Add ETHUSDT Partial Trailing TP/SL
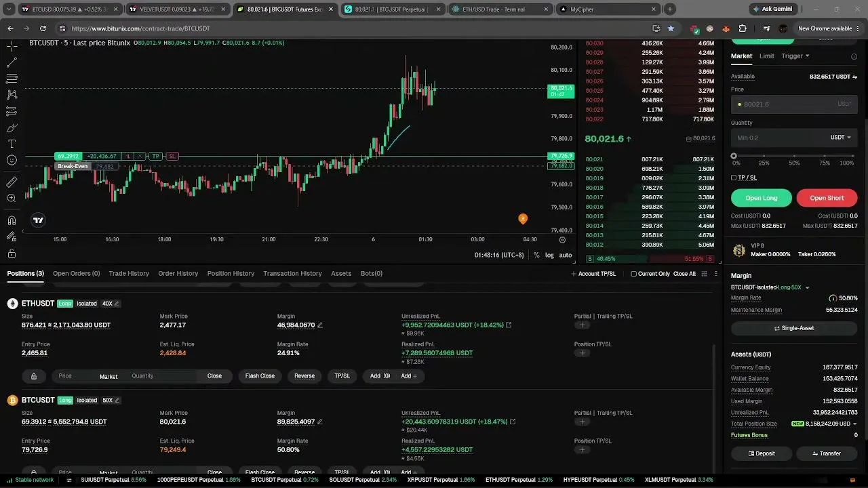 click(x=582, y=325)
